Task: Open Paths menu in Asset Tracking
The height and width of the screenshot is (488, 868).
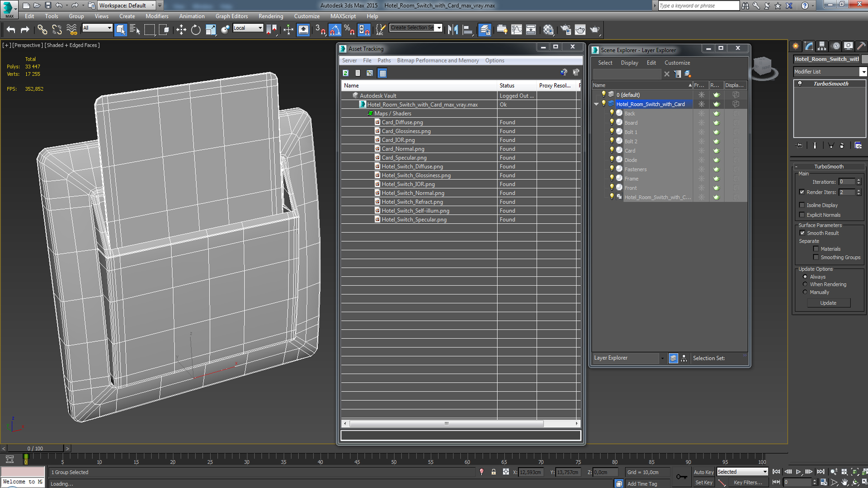Action: click(384, 61)
